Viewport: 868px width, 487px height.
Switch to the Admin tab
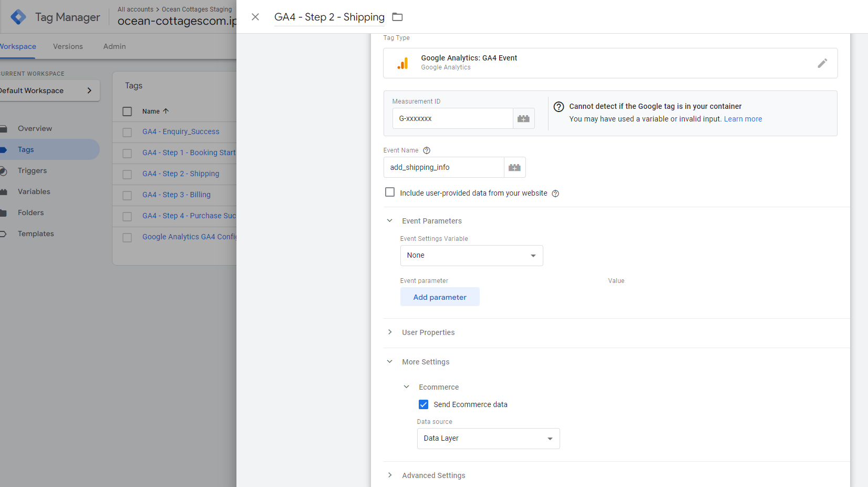point(115,46)
